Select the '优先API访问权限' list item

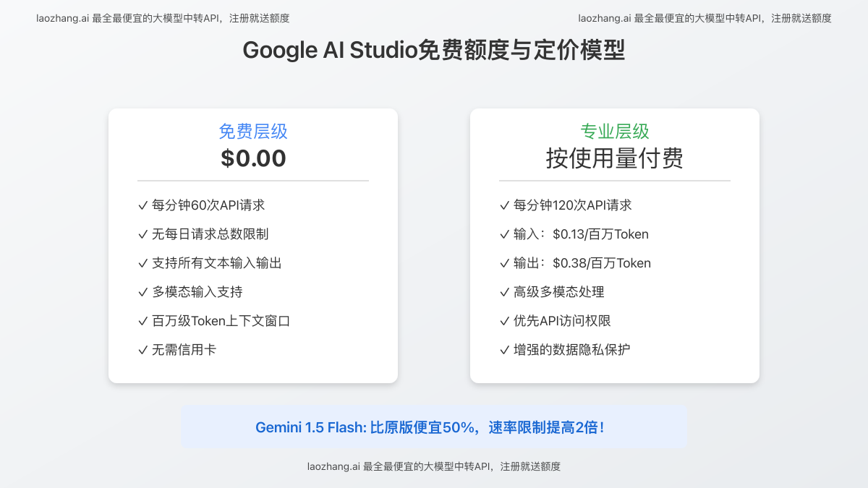pos(556,321)
